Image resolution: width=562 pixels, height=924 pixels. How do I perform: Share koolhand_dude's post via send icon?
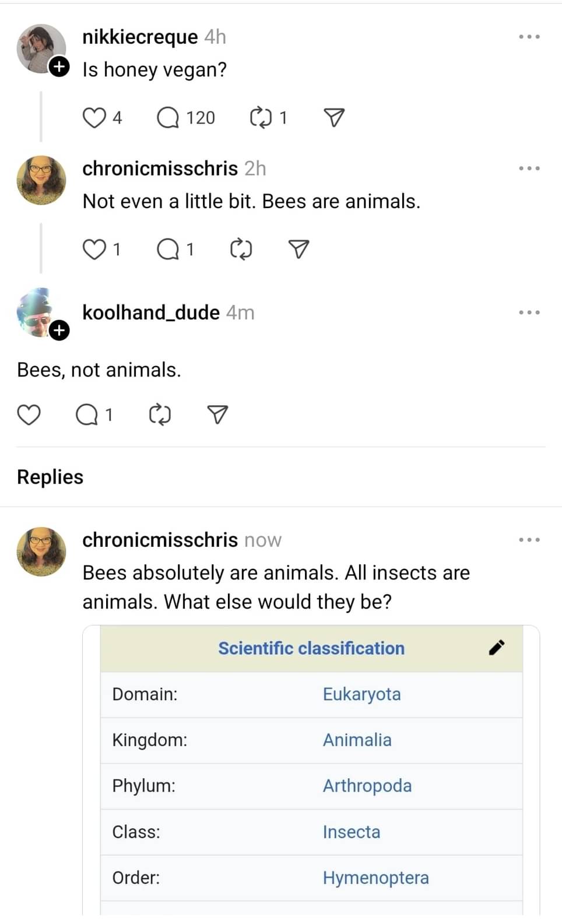[x=217, y=414]
